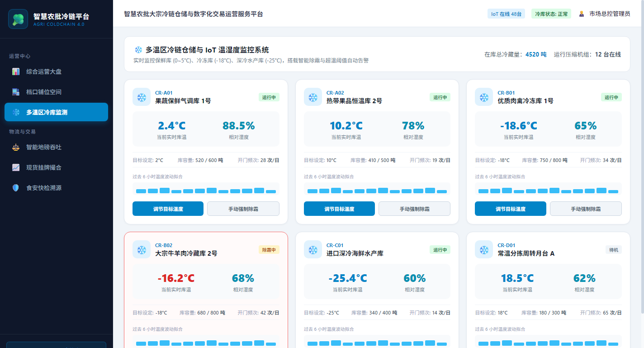Open 综合运营大盘 in the sidebar
The image size is (644, 348).
pos(56,72)
